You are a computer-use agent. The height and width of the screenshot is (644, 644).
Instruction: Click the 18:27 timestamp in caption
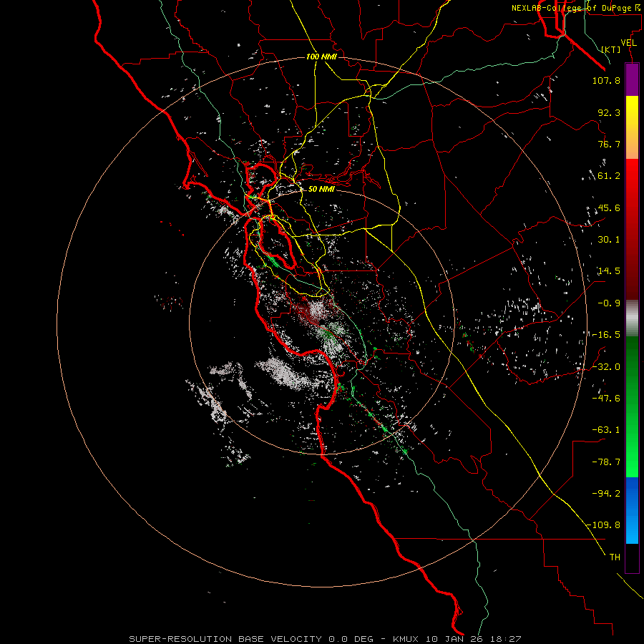click(x=506, y=639)
